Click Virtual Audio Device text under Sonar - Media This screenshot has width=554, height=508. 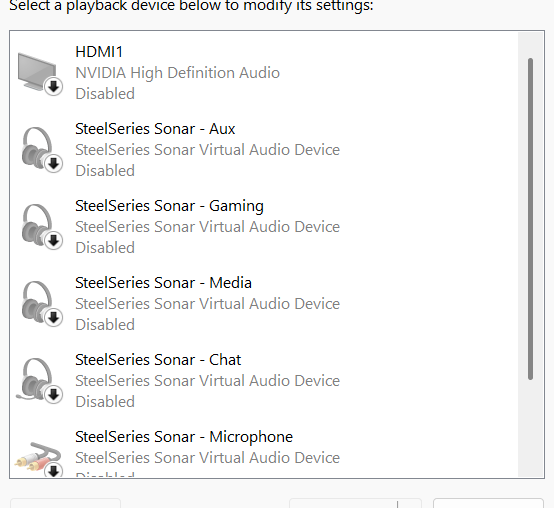coord(207,304)
